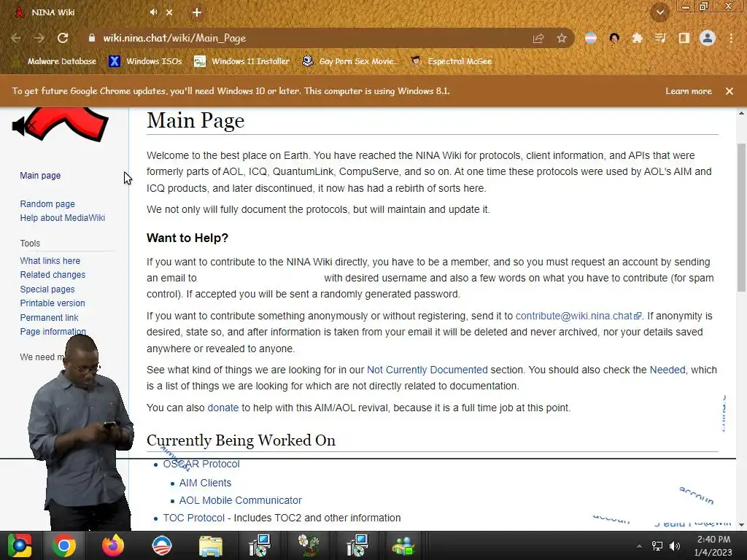The image size is (747, 560).
Task: Open the Needed page link
Action: click(667, 370)
